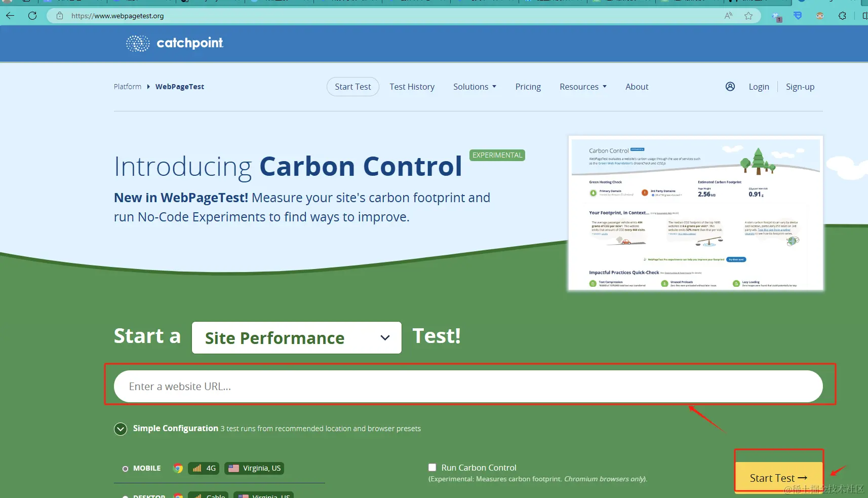
Task: View site information via the padlock icon
Action: [x=60, y=16]
